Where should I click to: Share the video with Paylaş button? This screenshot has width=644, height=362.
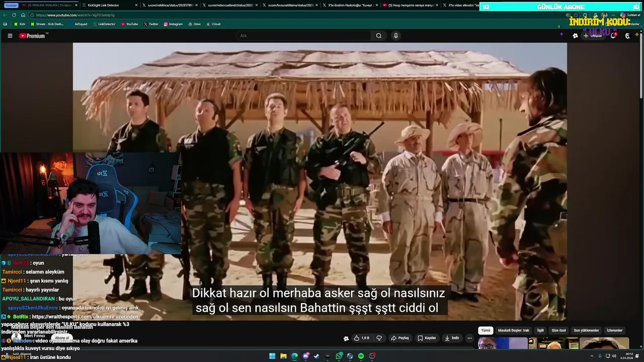point(400,338)
